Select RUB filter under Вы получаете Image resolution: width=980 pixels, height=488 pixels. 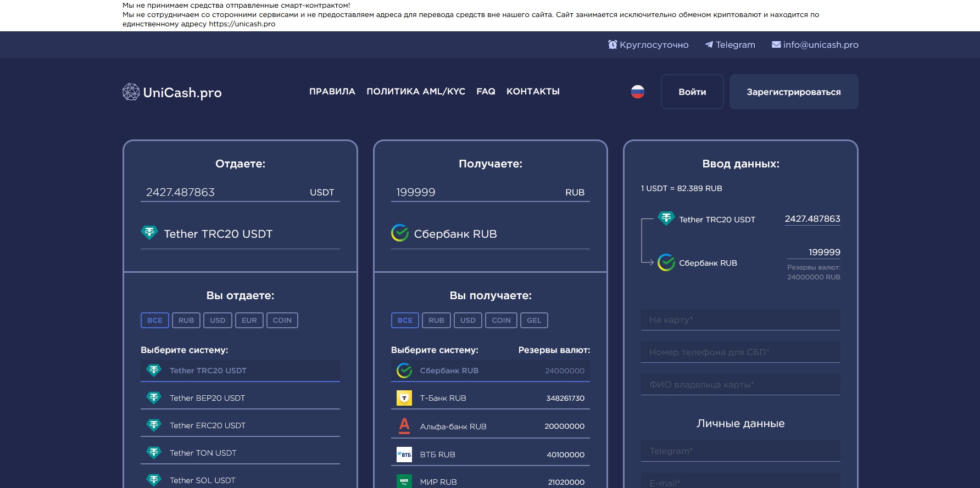[x=437, y=320]
